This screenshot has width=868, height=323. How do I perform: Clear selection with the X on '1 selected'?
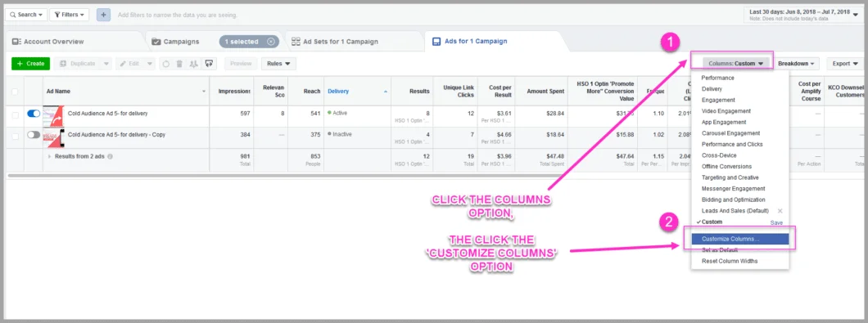270,42
